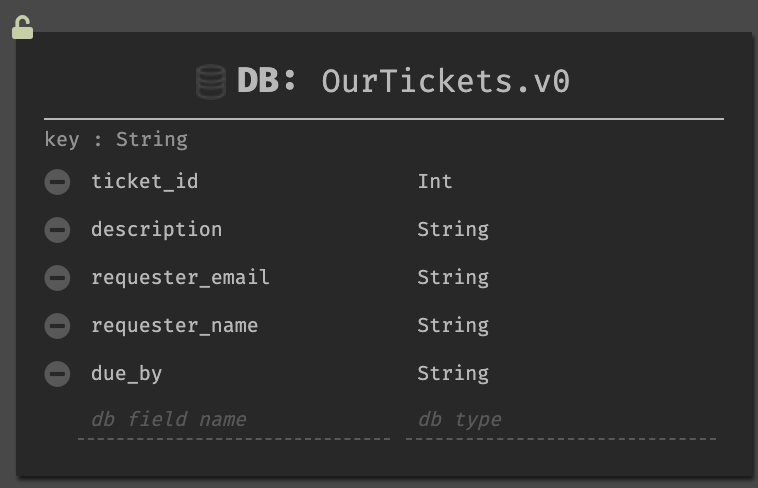This screenshot has height=488, width=758.
Task: Remove the ticket_id field with minus icon
Action: coord(58,182)
